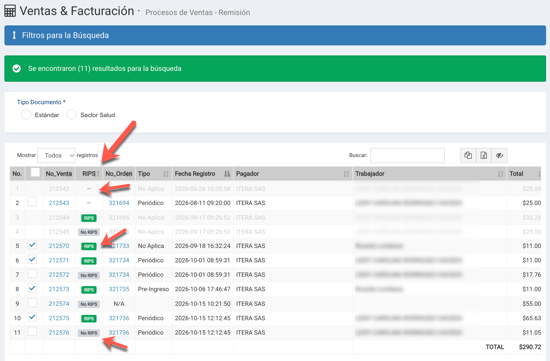Sort by the Fecha Registro column
This screenshot has height=361, width=550.
click(x=202, y=174)
